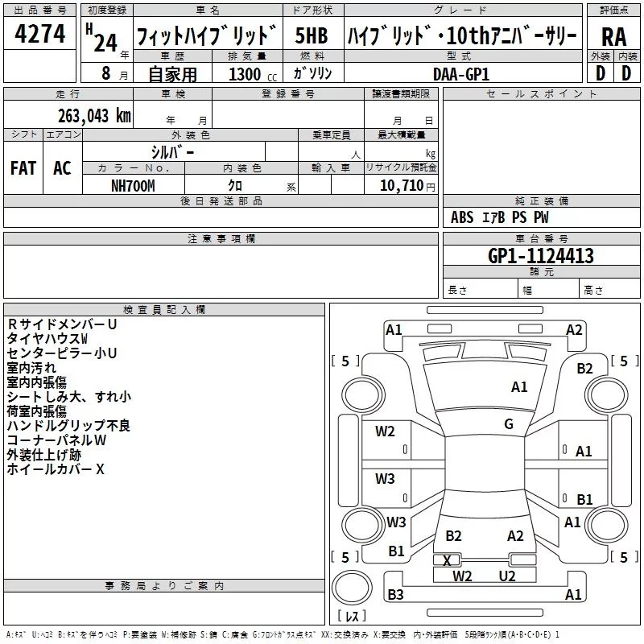644x644 pixels.
Task: Click the mileage value 263,043 km
Action: pos(94,116)
